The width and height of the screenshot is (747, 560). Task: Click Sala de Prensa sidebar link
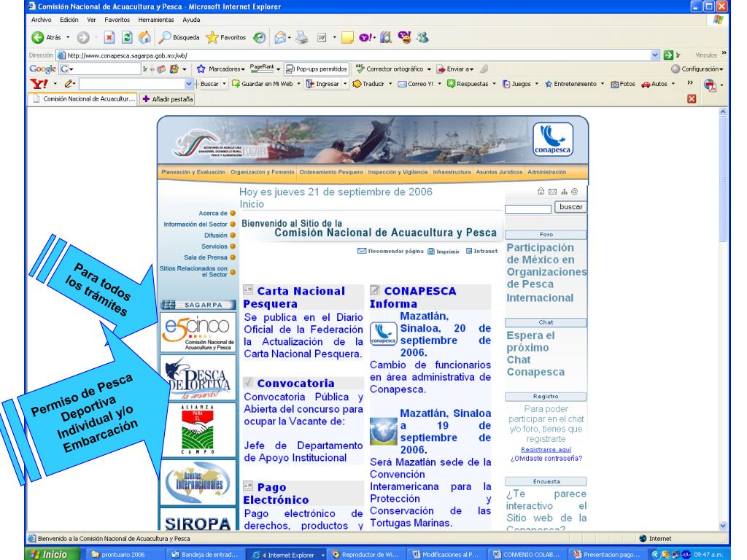205,257
